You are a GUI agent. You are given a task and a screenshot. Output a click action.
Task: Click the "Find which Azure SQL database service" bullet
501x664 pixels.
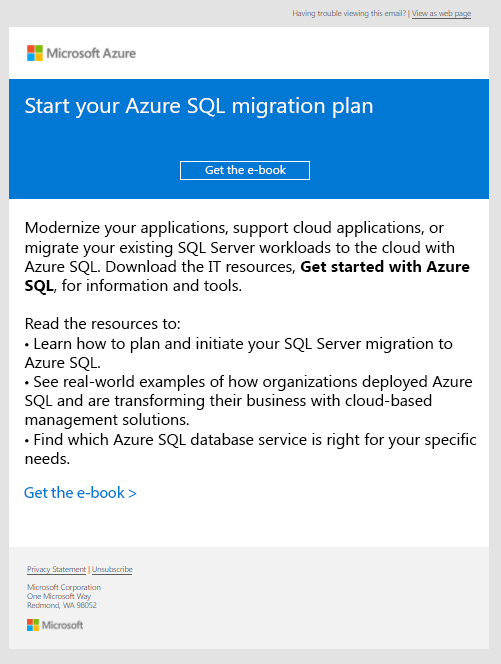coord(251,449)
